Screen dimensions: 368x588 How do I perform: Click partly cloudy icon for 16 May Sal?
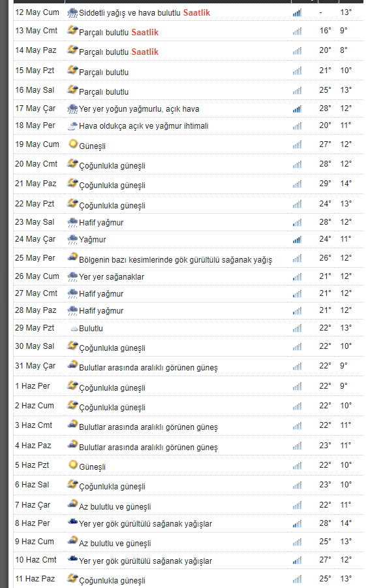[72, 90]
